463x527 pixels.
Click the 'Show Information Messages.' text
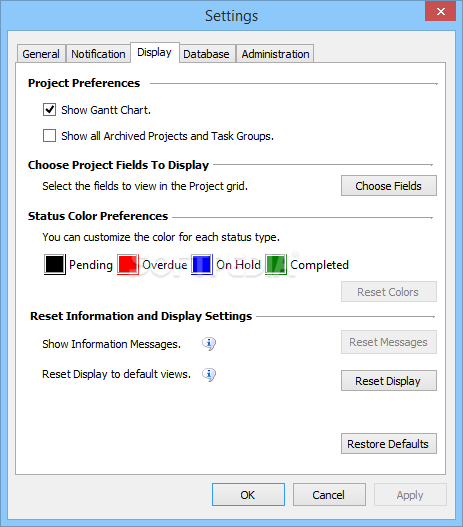click(111, 344)
